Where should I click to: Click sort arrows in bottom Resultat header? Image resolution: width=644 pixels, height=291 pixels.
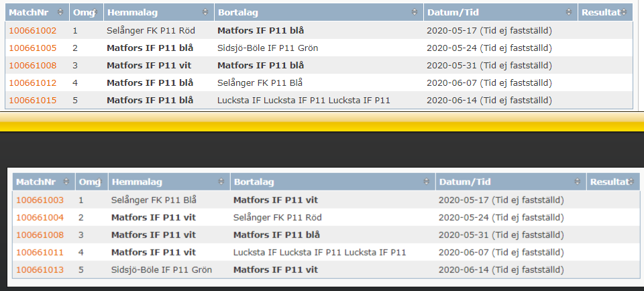point(633,182)
